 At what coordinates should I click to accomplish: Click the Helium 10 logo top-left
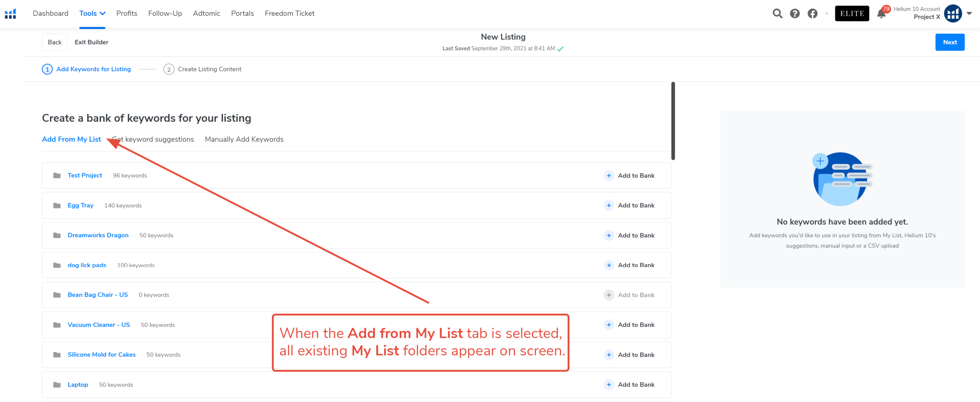10,13
